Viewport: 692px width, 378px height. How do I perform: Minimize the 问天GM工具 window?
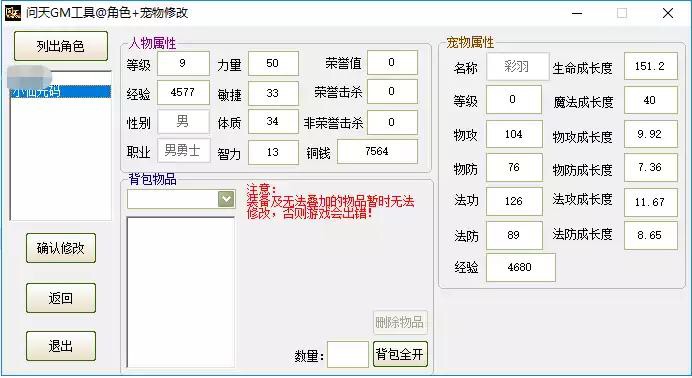[x=577, y=13]
